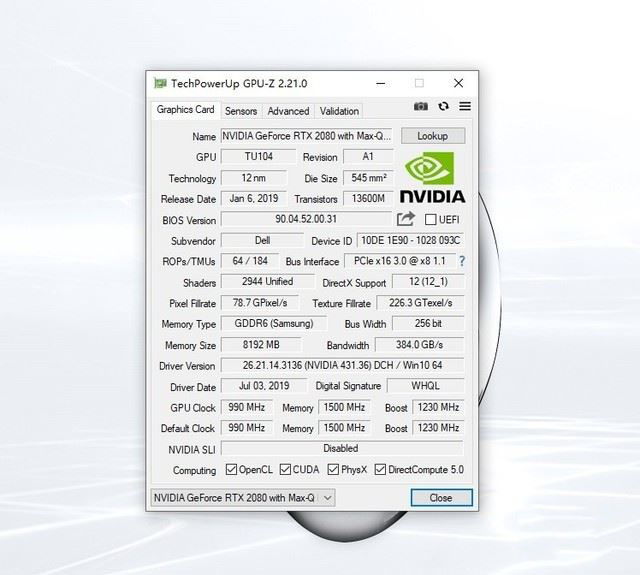Click the Lookup button
The width and height of the screenshot is (640, 575).
[433, 136]
